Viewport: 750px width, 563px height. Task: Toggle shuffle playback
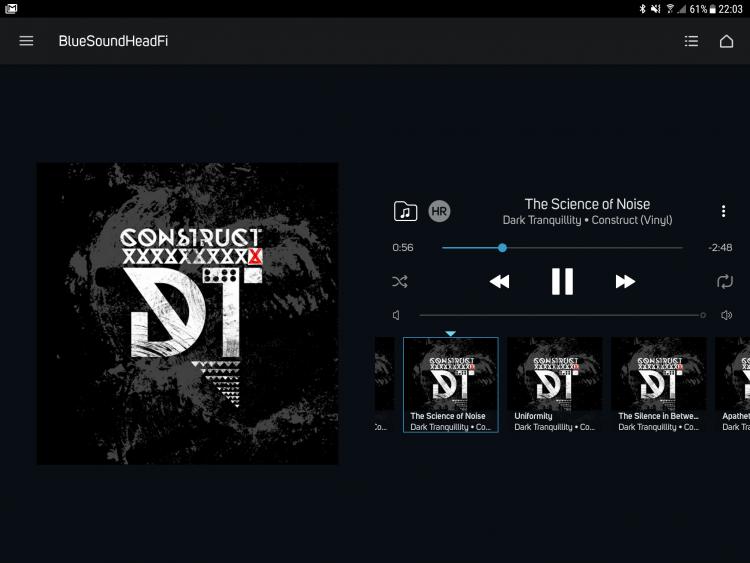[x=400, y=281]
